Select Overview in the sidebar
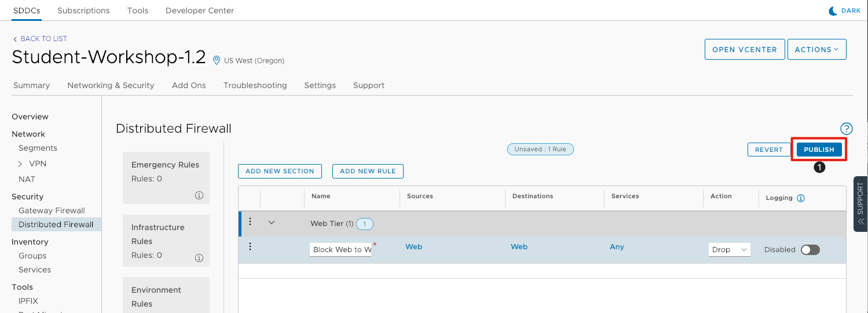The width and height of the screenshot is (868, 313). point(30,117)
